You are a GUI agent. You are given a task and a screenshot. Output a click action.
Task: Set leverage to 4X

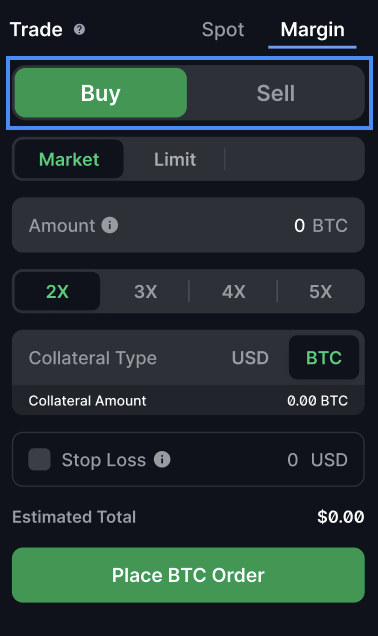[233, 291]
